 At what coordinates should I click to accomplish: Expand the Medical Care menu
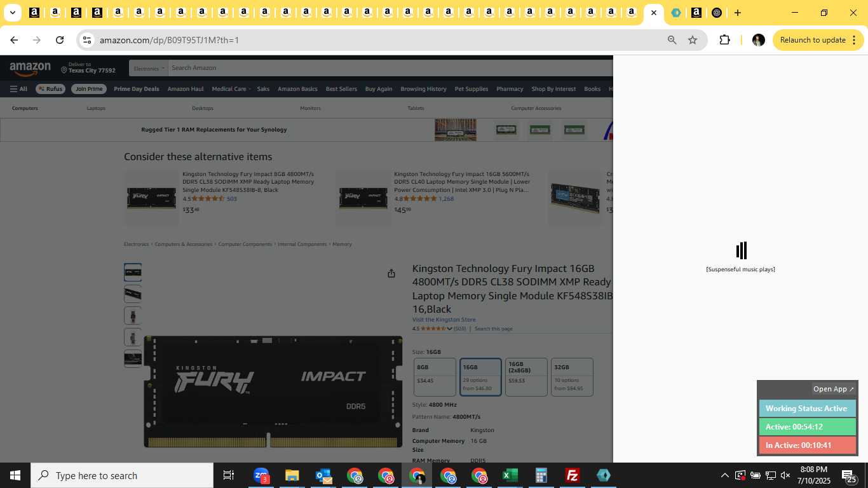coord(231,89)
